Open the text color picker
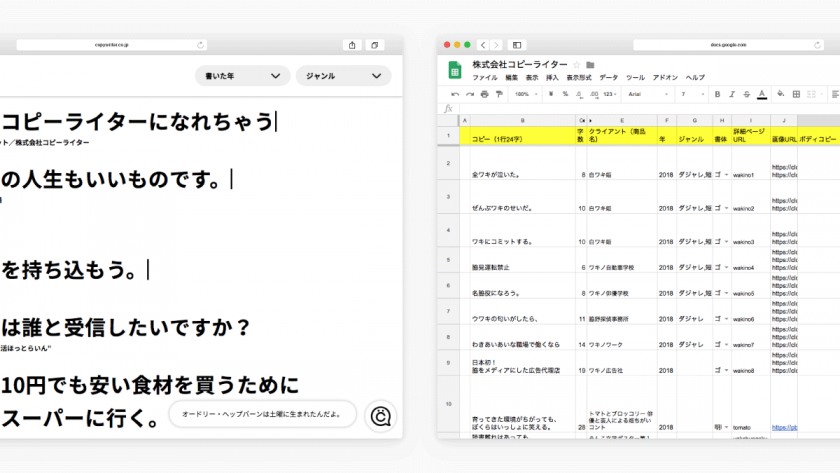This screenshot has width=840, height=473. tap(762, 95)
